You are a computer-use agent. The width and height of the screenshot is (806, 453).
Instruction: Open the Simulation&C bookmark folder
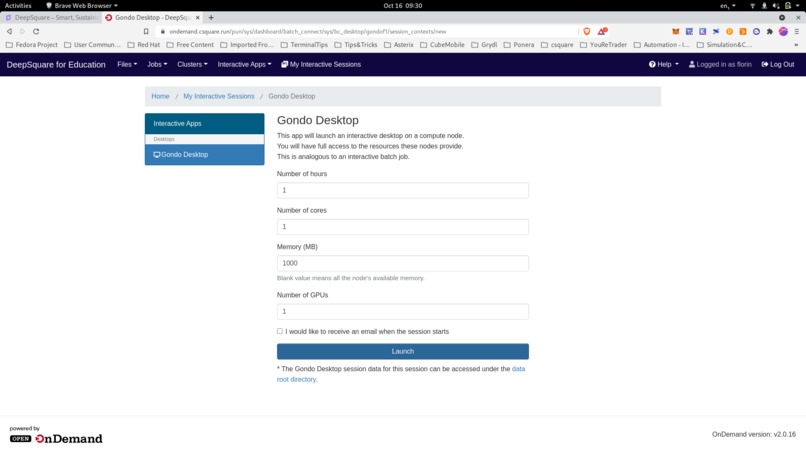[724, 45]
